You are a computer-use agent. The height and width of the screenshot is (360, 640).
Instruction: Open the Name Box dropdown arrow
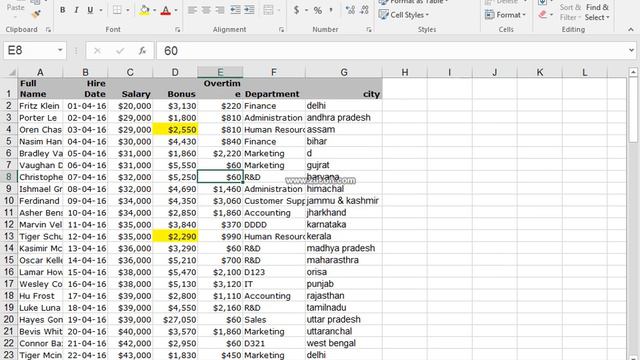60,50
